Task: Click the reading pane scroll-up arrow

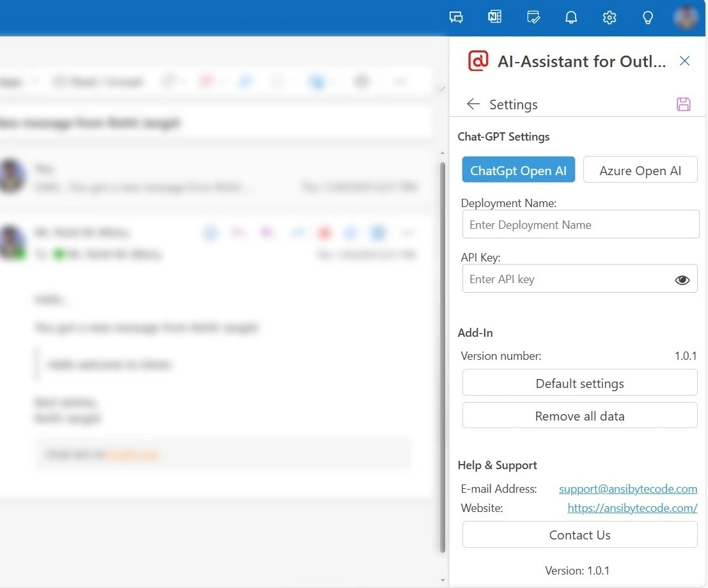Action: (x=443, y=153)
